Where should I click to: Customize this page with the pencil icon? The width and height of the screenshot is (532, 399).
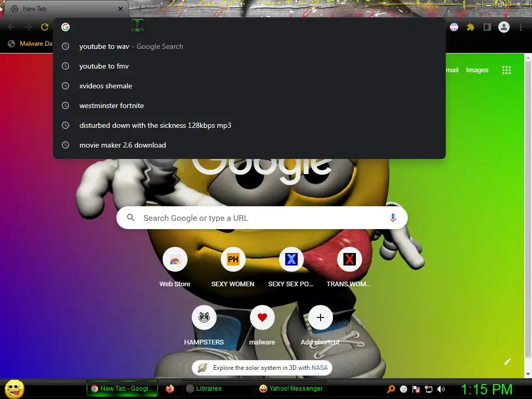[508, 362]
